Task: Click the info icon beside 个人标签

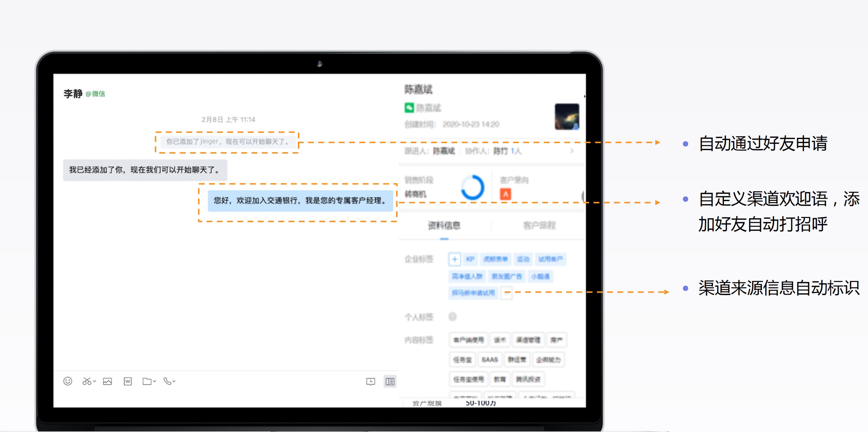Action: 452,317
